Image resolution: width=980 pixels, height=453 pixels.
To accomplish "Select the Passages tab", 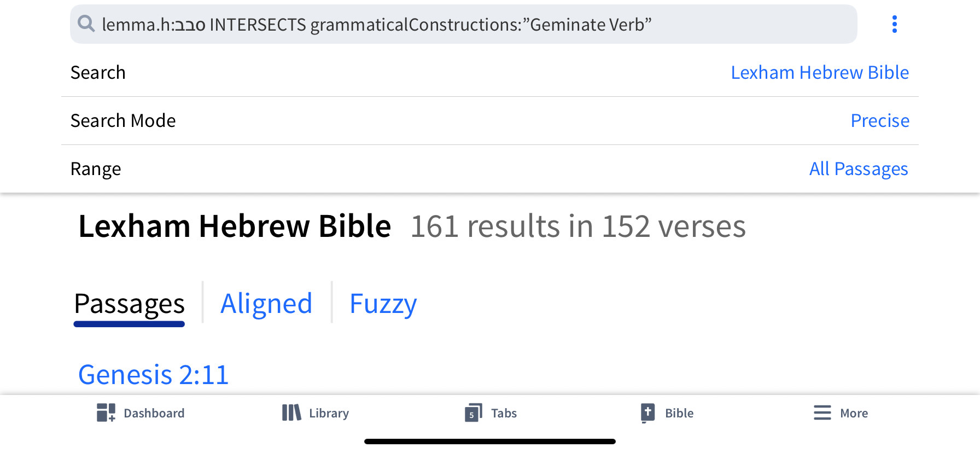I will 129,304.
